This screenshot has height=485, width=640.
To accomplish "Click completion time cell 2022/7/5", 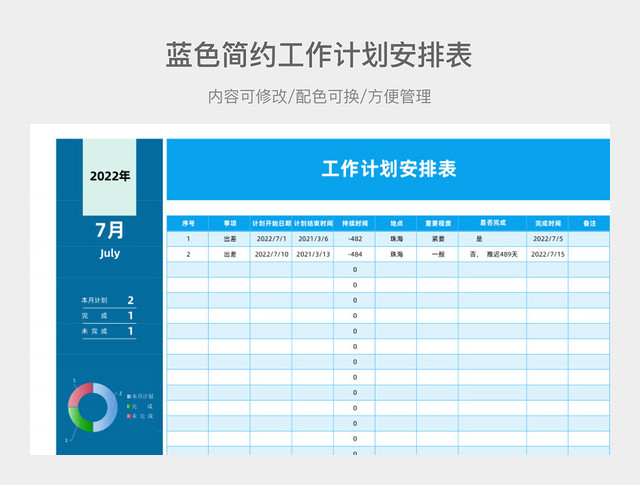I will [548, 239].
